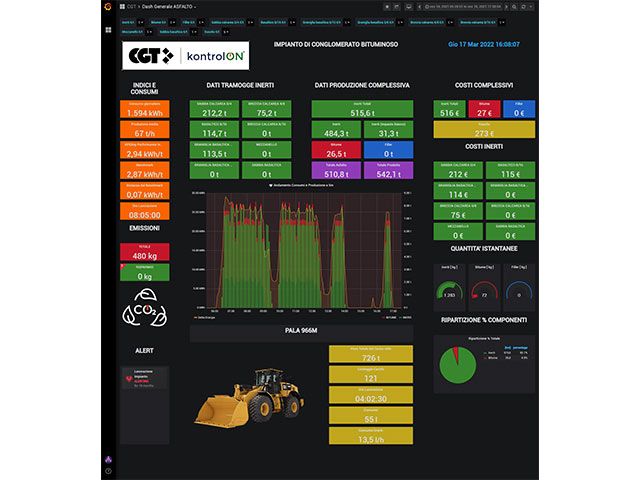Screen dimensions: 640x480
Task: Click the Grafana logo in top-left corner
Action: pyautogui.click(x=108, y=6)
